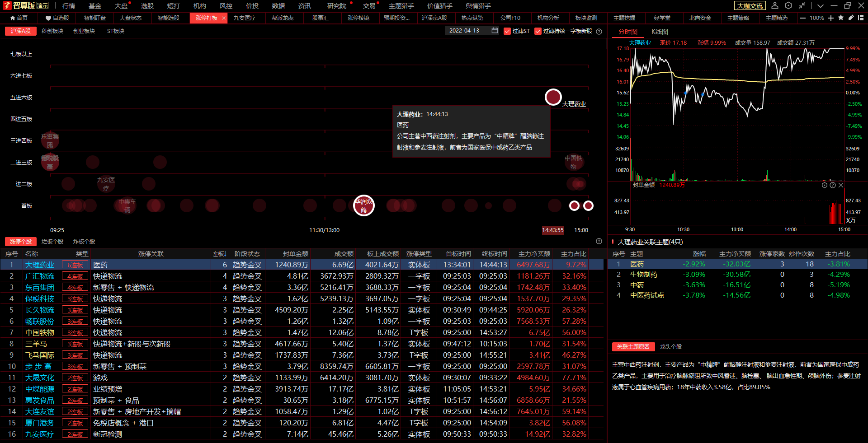This screenshot has height=443, width=868.
Task: Open the 主题猎手 menu
Action: [x=401, y=6]
